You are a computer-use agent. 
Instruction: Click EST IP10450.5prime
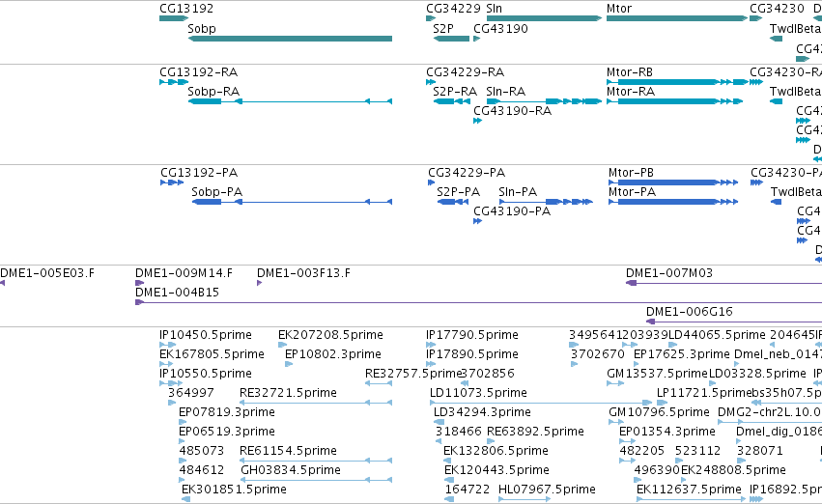click(x=206, y=335)
